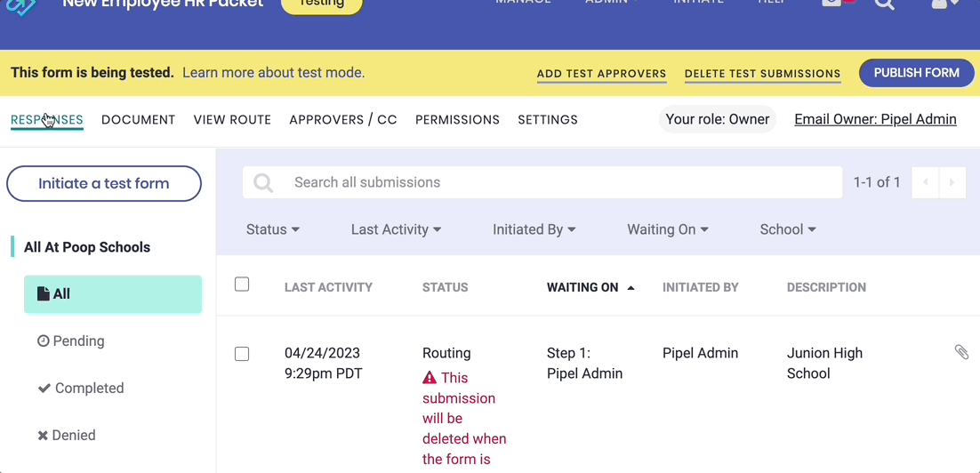This screenshot has height=473, width=980.
Task: Open the Approvers / CC tab
Action: [x=343, y=120]
